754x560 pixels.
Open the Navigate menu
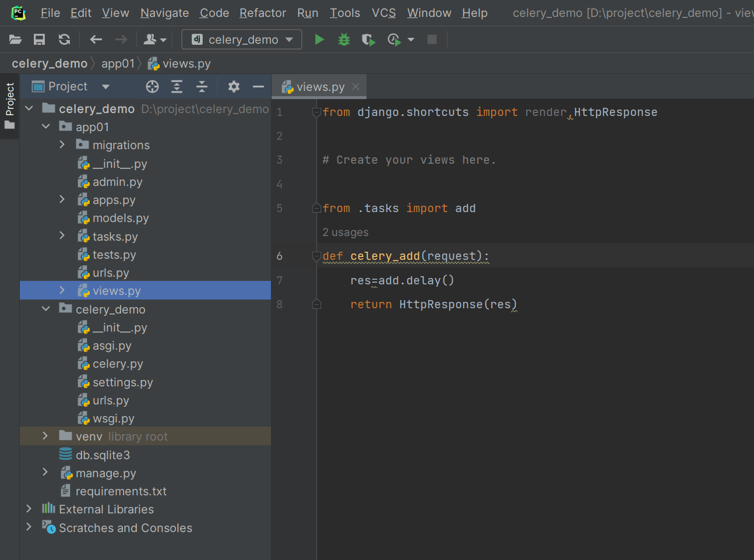[164, 13]
